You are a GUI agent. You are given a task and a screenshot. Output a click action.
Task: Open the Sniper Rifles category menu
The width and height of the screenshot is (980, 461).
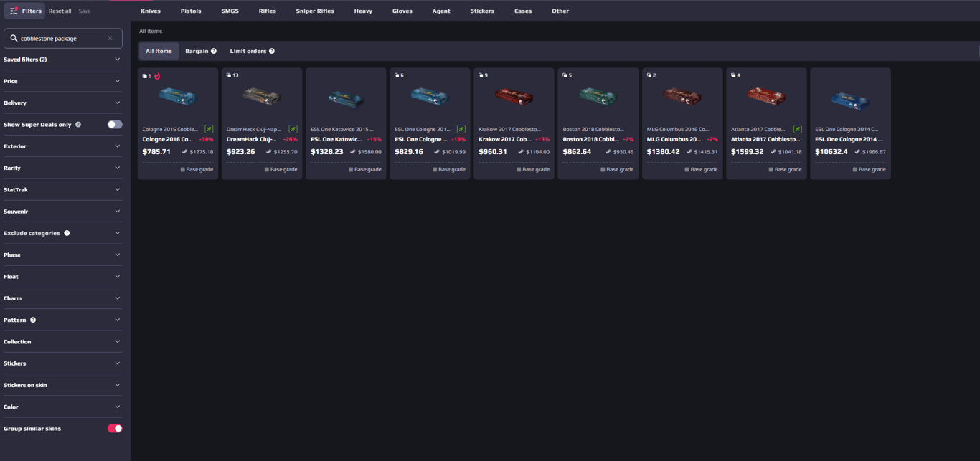[x=315, y=11]
